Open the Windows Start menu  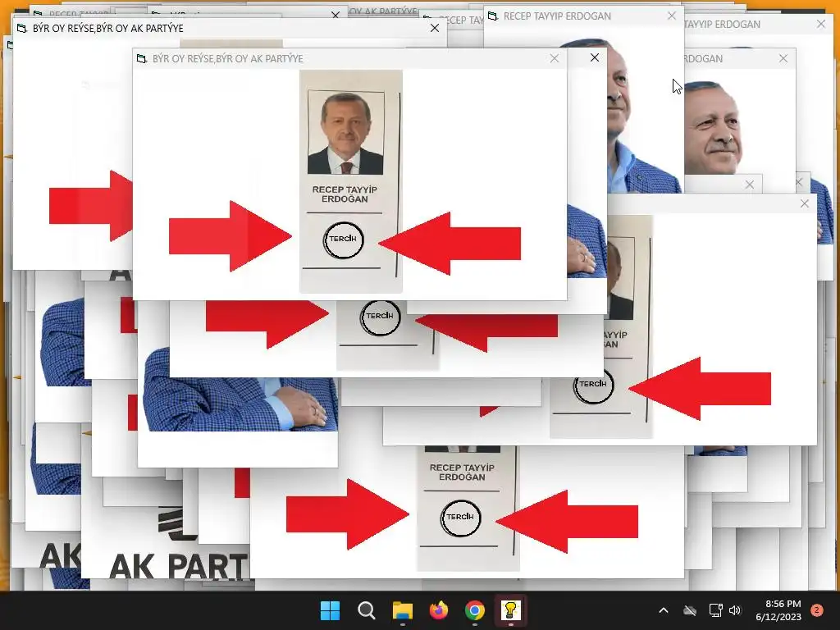pyautogui.click(x=330, y=610)
